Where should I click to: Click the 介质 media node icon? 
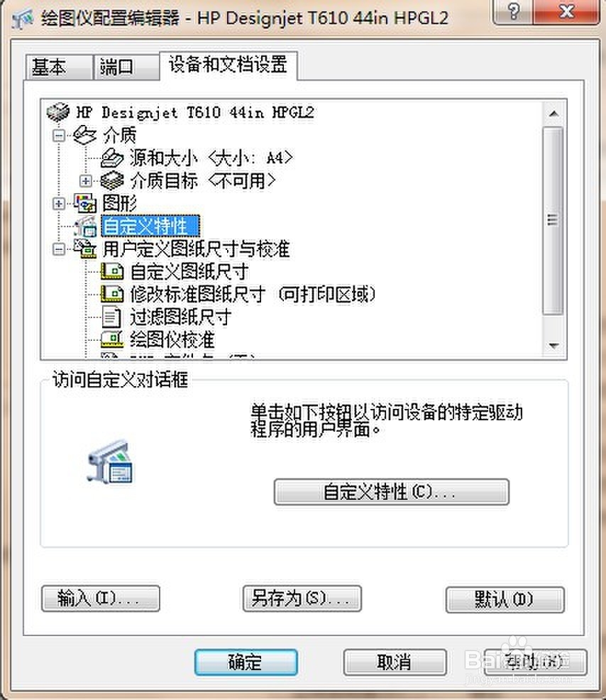click(x=84, y=135)
